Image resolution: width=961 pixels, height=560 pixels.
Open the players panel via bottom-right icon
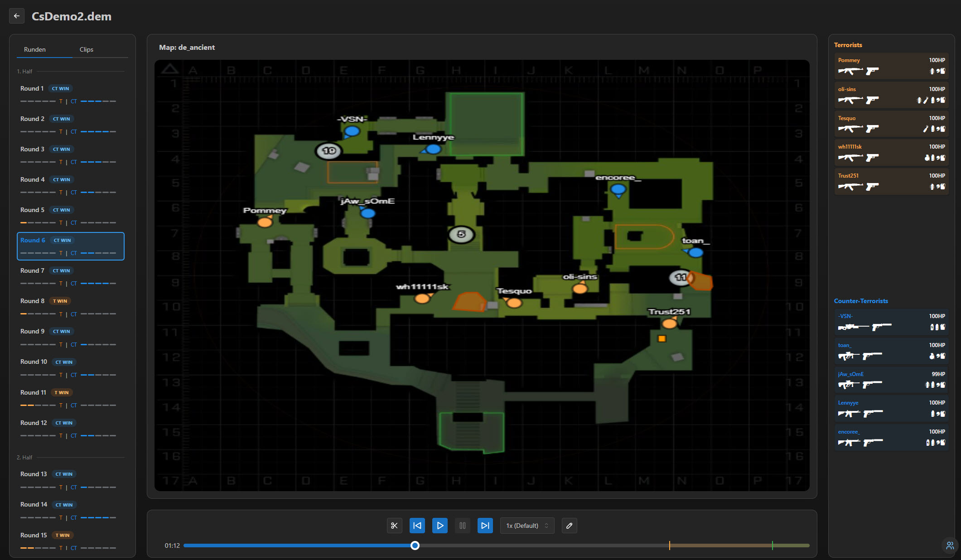(950, 546)
